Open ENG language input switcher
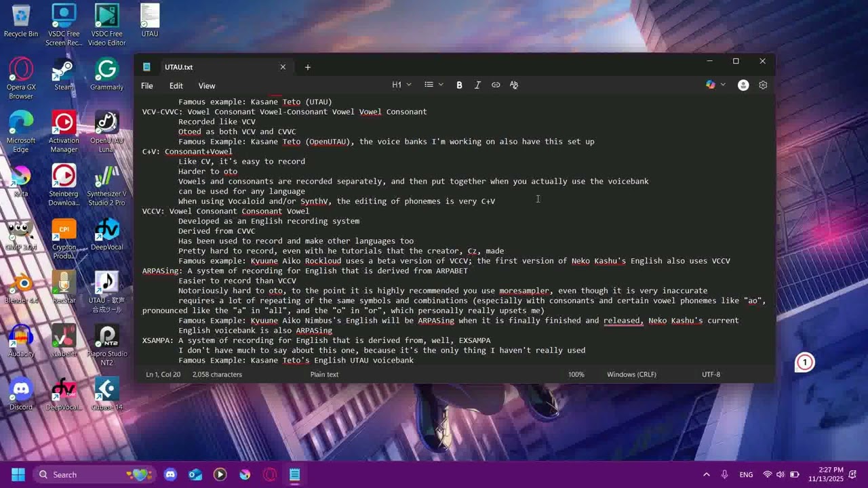 click(746, 474)
